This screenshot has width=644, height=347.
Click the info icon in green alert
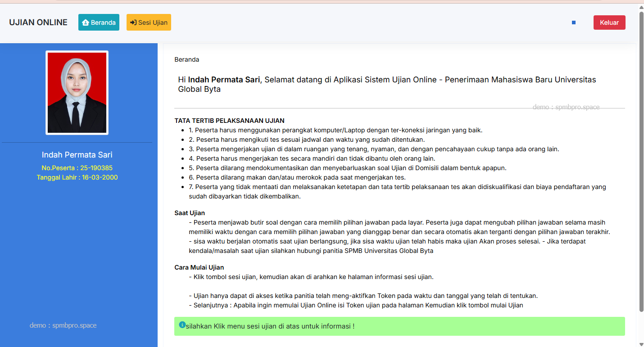(182, 324)
